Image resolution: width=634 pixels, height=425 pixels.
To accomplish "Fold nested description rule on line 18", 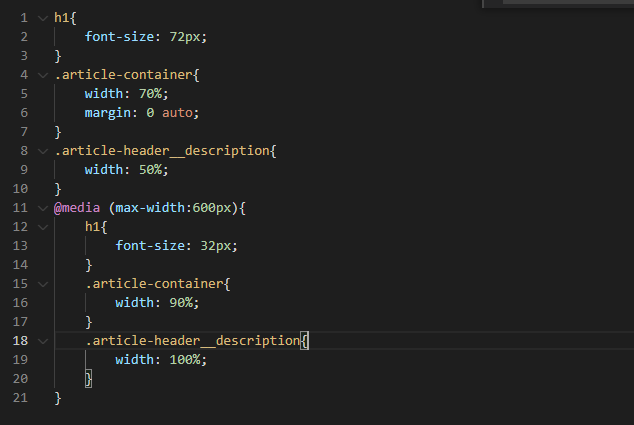I will pos(42,341).
